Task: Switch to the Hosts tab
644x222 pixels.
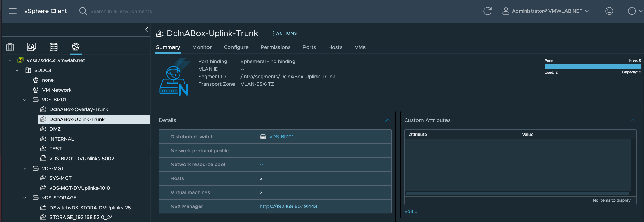Action: [x=335, y=47]
